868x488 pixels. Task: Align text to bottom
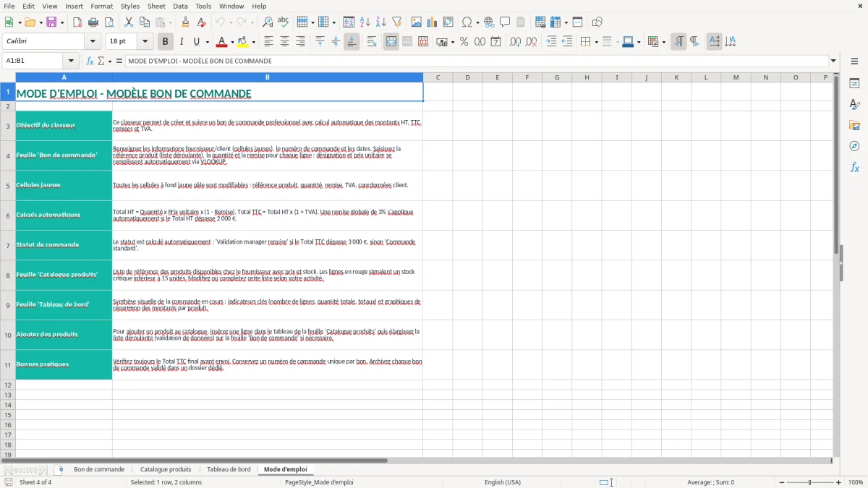coord(352,42)
